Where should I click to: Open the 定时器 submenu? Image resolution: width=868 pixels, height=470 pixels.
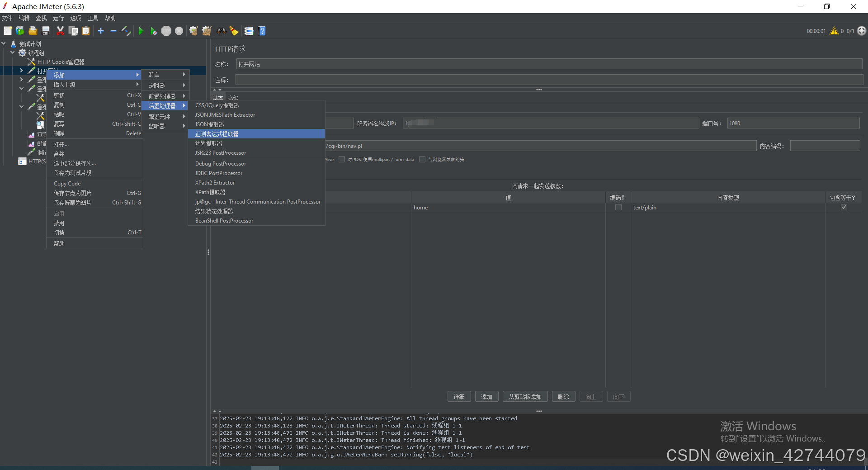coord(165,85)
